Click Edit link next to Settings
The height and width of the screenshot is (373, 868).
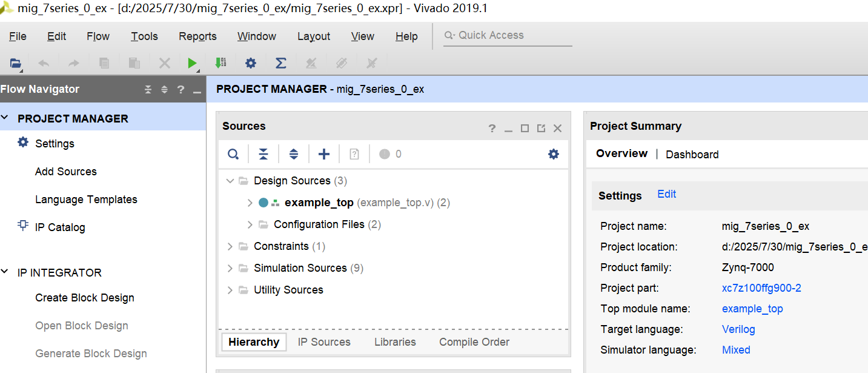point(667,194)
